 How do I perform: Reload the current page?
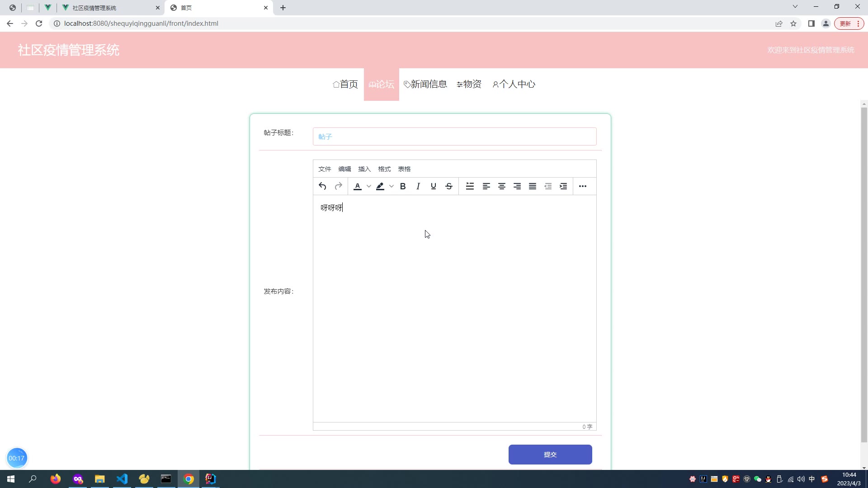tap(39, 23)
